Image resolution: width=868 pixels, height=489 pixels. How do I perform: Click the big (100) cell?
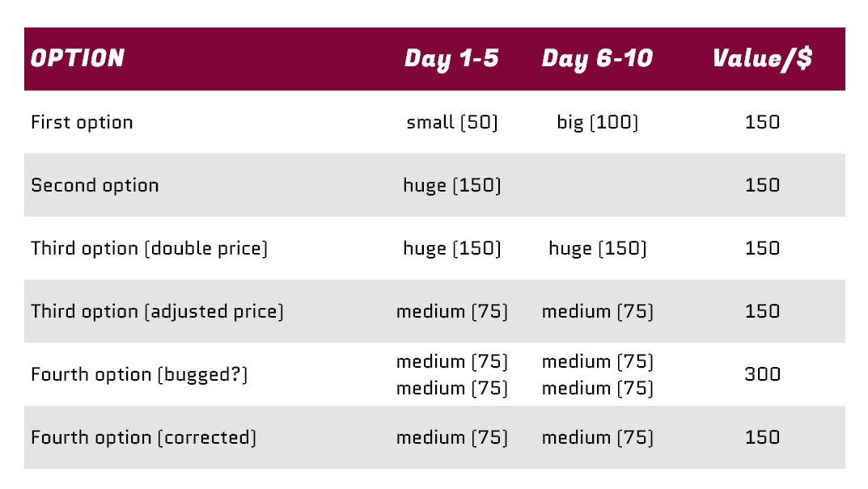pyautogui.click(x=598, y=122)
